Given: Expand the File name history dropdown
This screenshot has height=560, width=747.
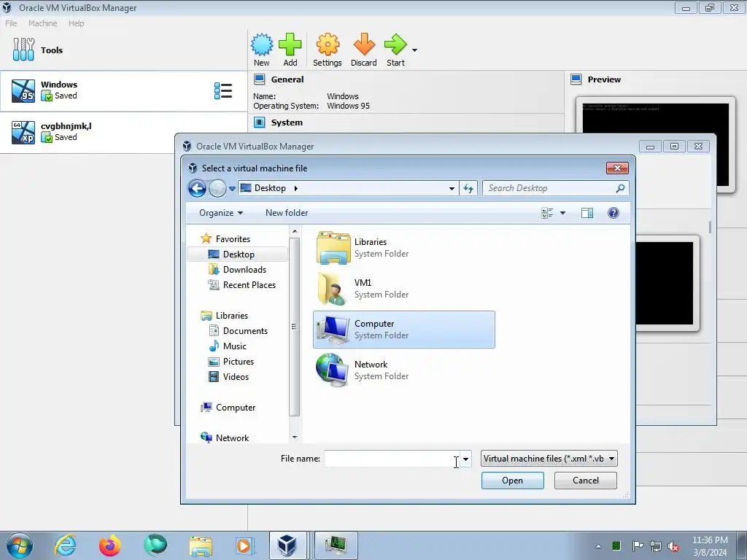Looking at the screenshot, I should click(x=465, y=459).
